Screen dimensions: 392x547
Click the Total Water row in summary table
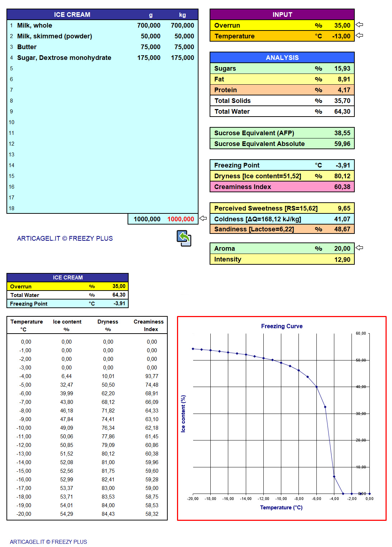(67, 295)
